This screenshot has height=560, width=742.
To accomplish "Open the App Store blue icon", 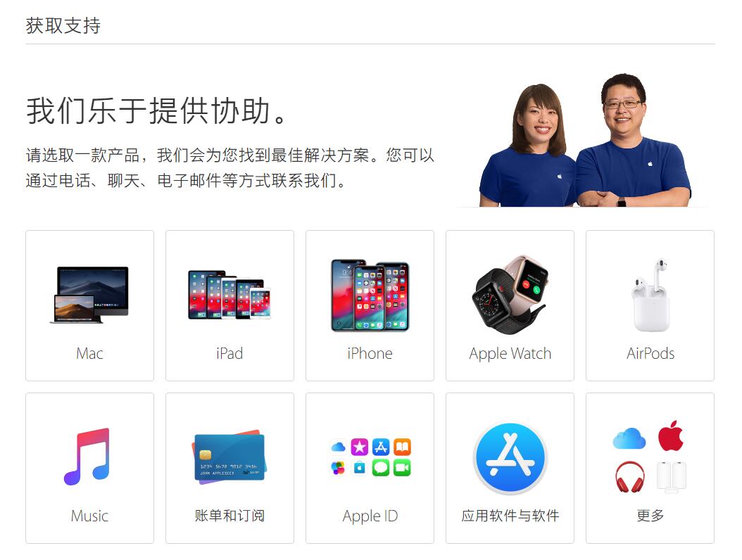I will [510, 458].
